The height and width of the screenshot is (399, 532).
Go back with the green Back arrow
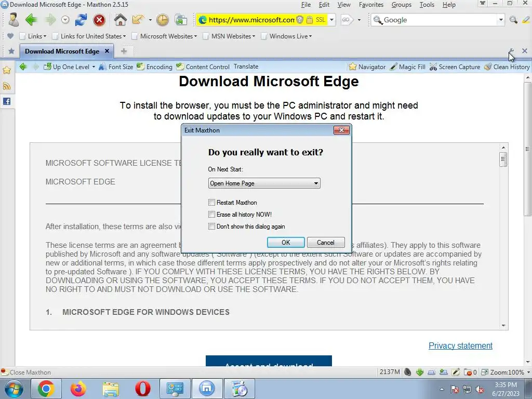31,20
